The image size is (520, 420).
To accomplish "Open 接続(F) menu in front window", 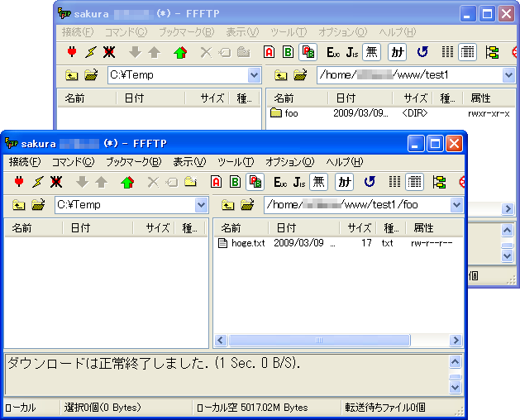I will (x=25, y=162).
